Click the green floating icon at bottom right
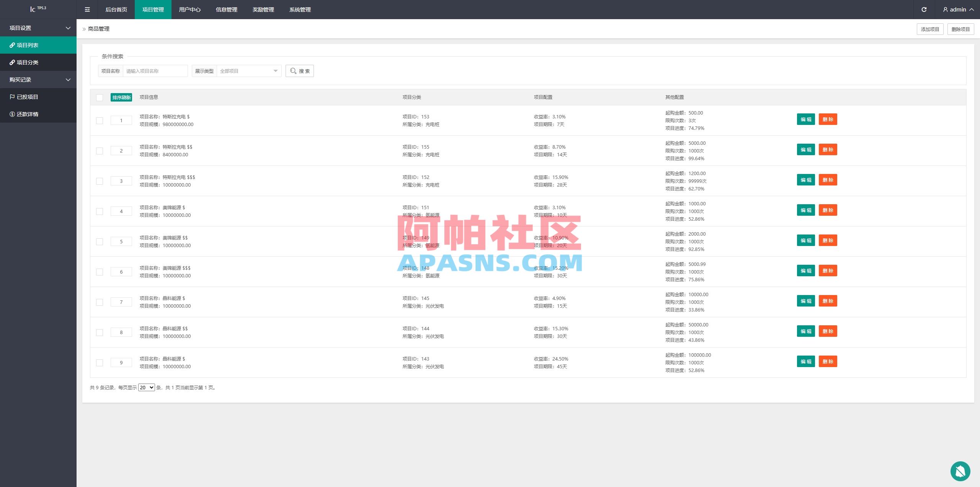980x487 pixels. coord(960,471)
